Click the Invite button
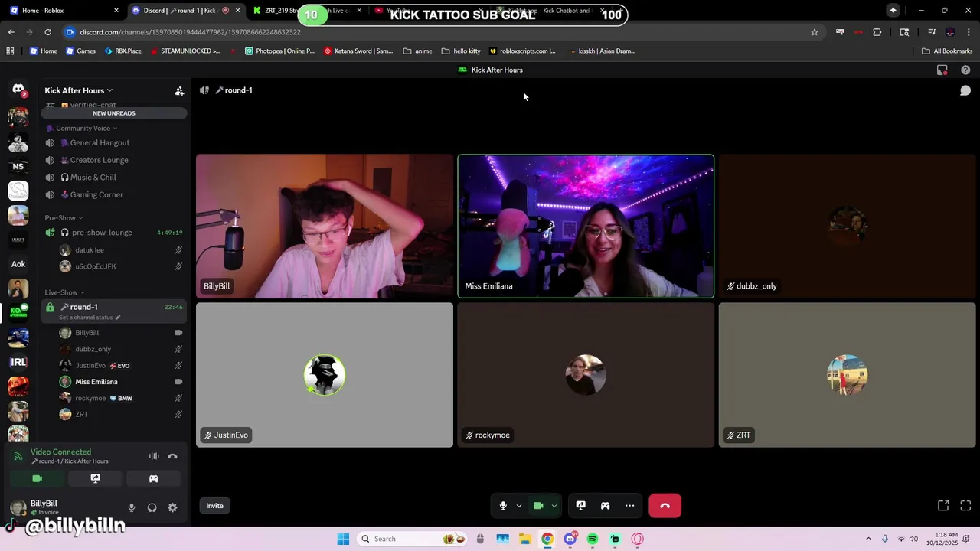This screenshot has width=980, height=551. 214,506
